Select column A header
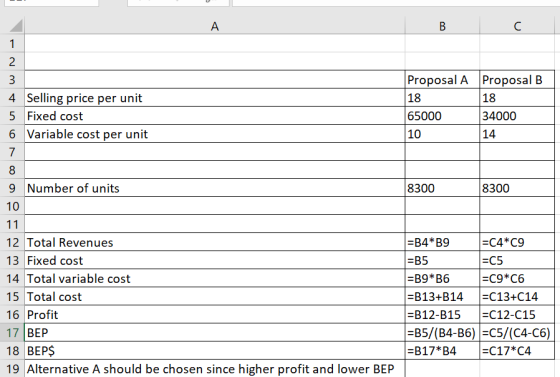The height and width of the screenshot is (377, 560). [x=215, y=26]
